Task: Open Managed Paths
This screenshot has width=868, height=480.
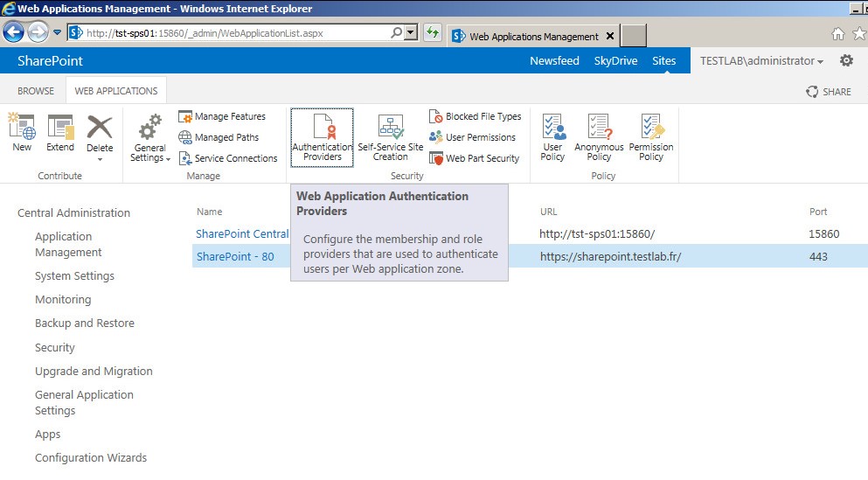Action: (x=219, y=137)
